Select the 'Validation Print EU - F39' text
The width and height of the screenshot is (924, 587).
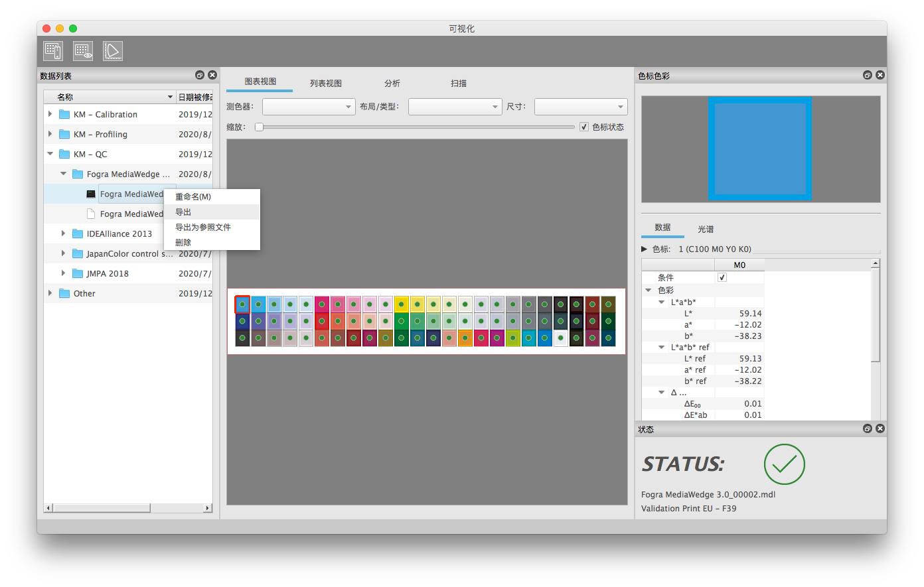click(689, 508)
